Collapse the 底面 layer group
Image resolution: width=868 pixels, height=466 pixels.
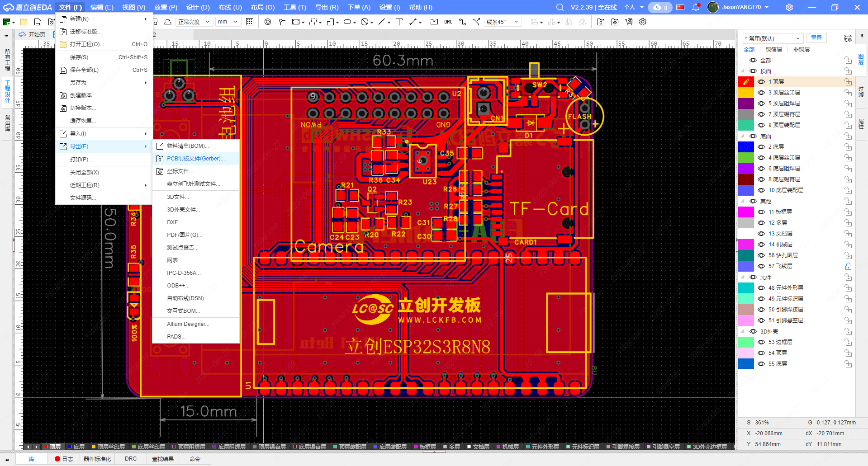pyautogui.click(x=743, y=136)
